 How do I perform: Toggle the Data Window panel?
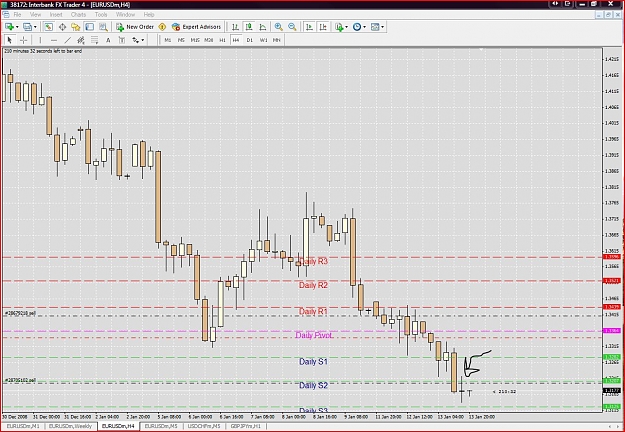62,27
